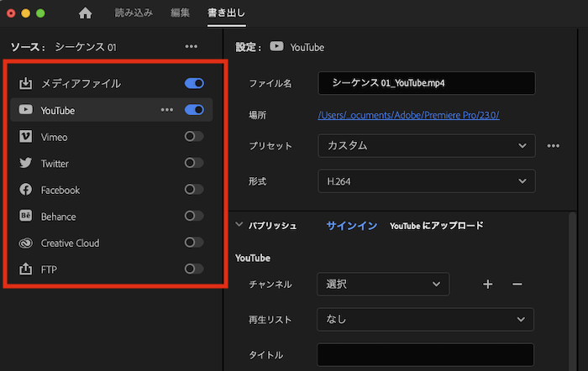
Task: Enable the Behance toggle
Action: pos(194,216)
